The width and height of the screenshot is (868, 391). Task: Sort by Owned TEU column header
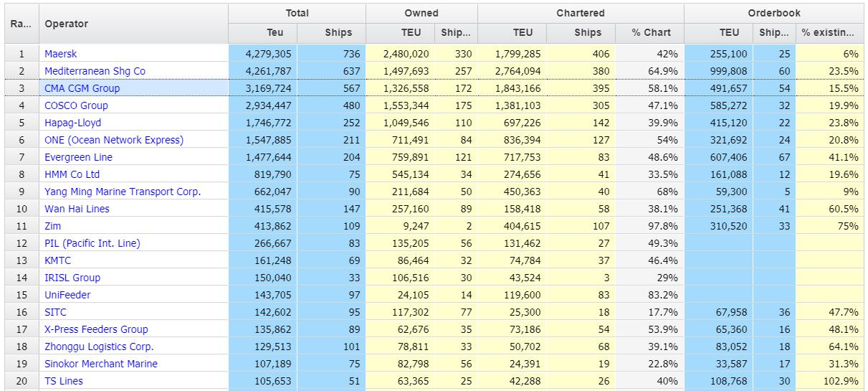pyautogui.click(x=401, y=33)
